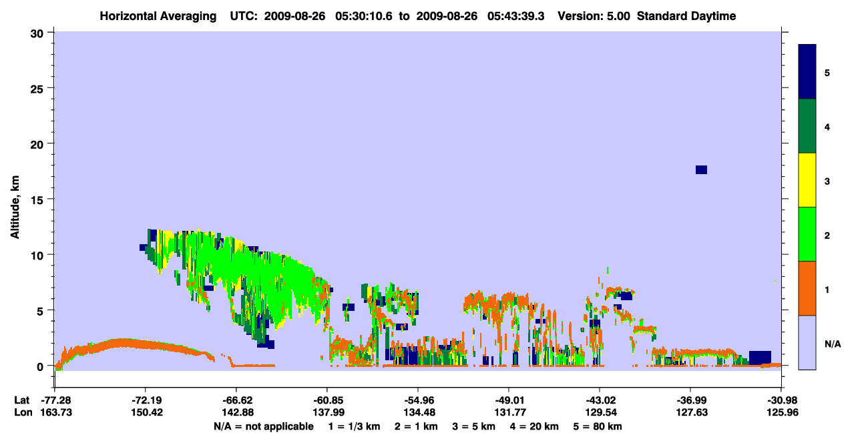Click the isolated dark blue square near 18 km altitude

[x=701, y=169]
